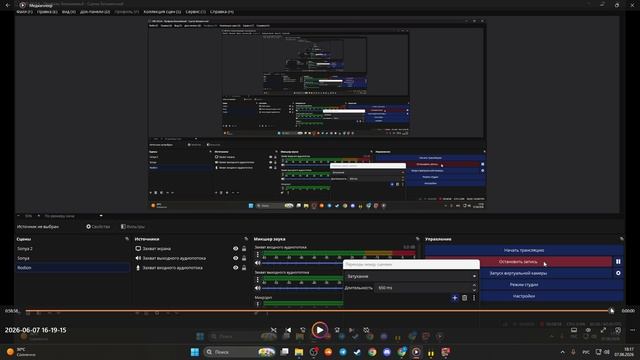The width and height of the screenshot is (640, 360).
Task: Open the Затухание transition dropdown
Action: 411,276
